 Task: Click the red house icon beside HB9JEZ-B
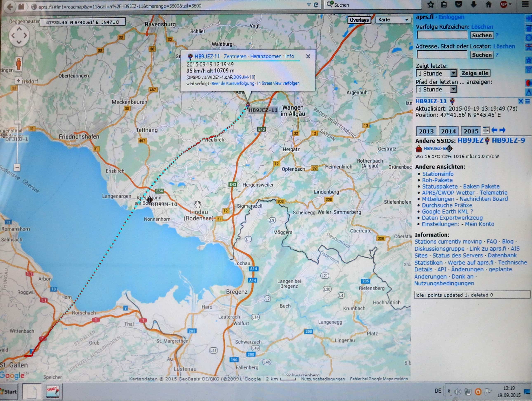(x=418, y=149)
